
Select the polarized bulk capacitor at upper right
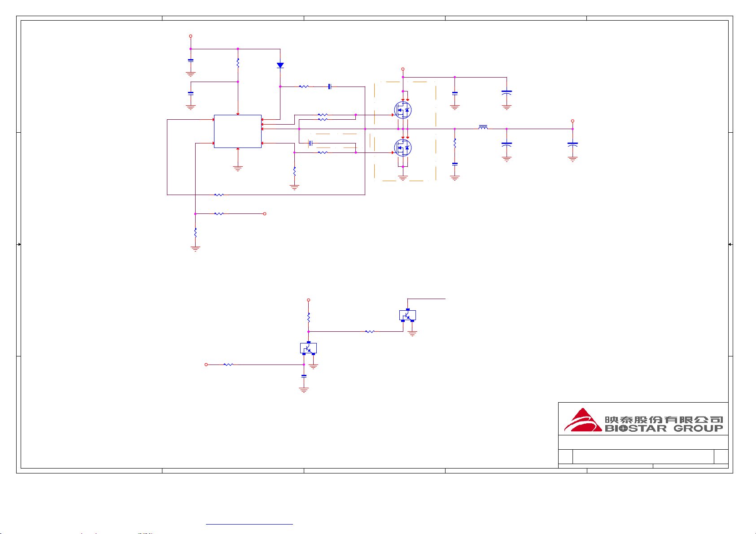(507, 92)
